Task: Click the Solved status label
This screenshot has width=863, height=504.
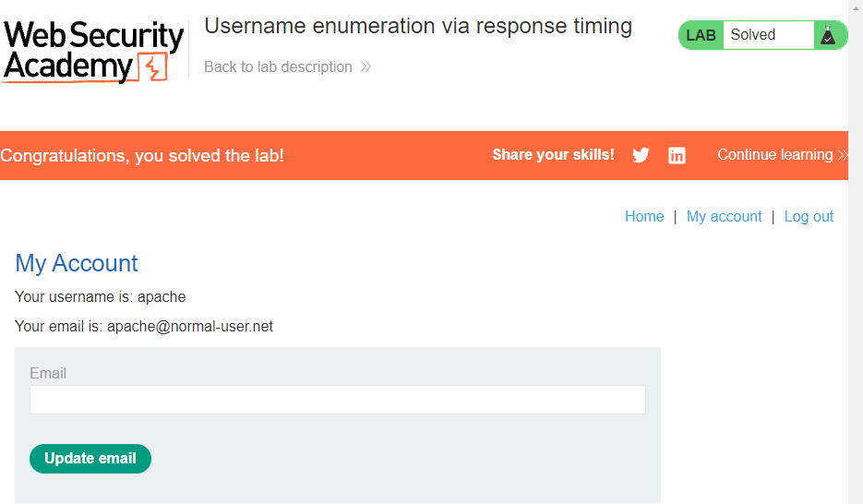Action: point(753,35)
